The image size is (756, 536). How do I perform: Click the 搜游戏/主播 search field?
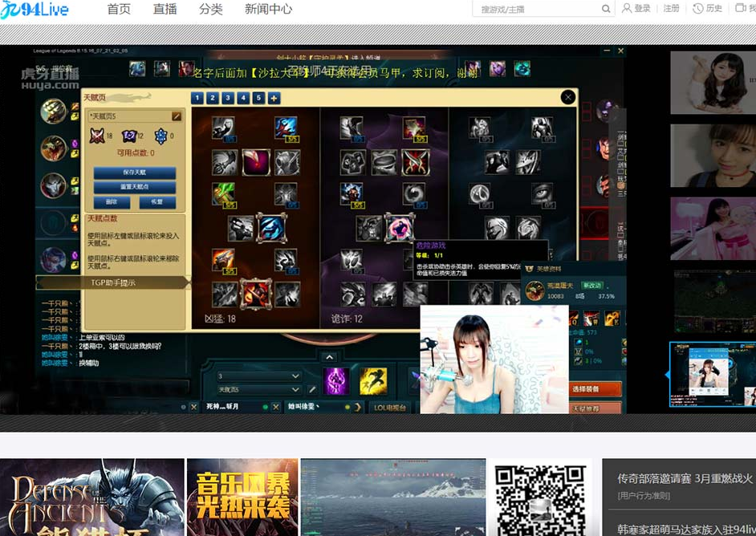coord(538,10)
